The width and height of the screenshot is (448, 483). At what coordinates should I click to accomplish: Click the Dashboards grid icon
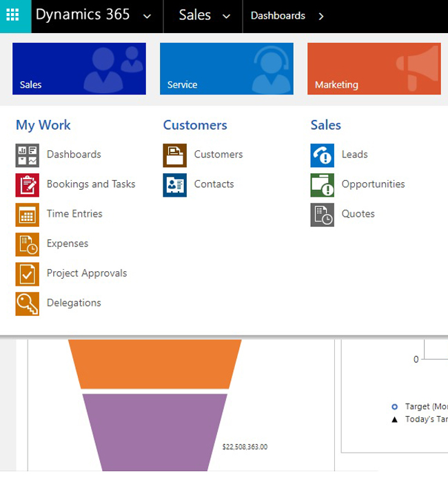tap(28, 155)
